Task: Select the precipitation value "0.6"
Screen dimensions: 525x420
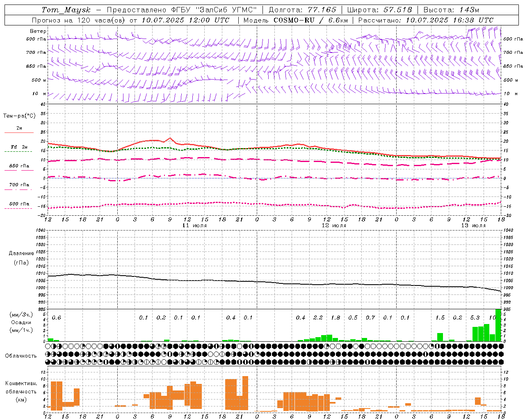Action: [x=56, y=318]
